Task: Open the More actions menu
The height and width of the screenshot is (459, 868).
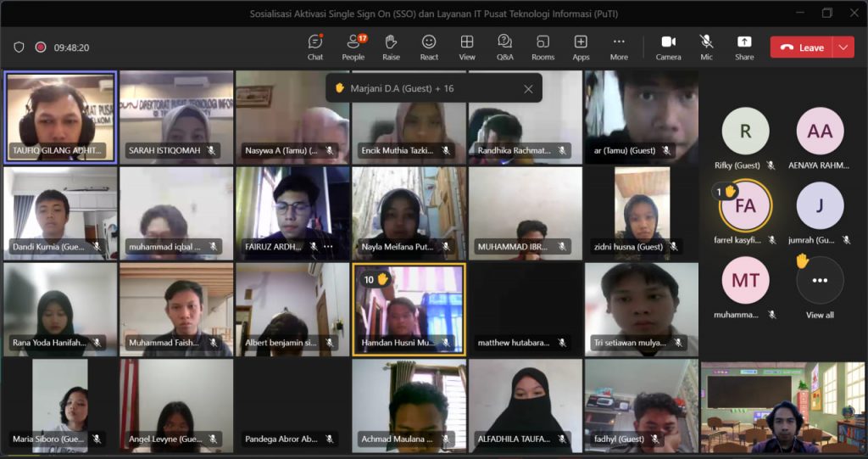Action: pyautogui.click(x=619, y=47)
